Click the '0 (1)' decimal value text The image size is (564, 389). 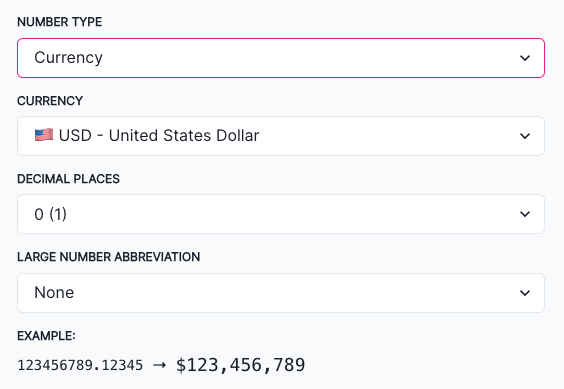(x=50, y=214)
